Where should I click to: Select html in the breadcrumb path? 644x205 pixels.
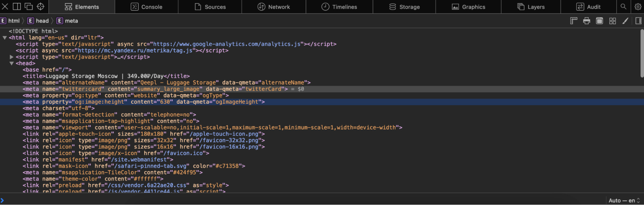[x=10, y=21]
